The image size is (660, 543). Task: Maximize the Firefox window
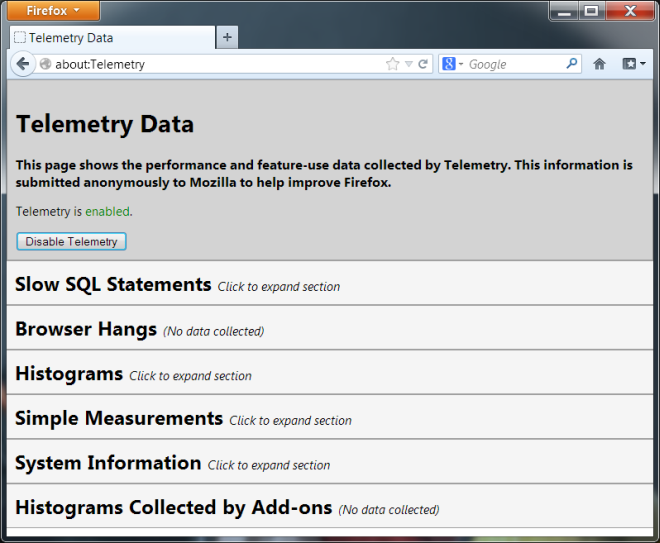pos(592,11)
